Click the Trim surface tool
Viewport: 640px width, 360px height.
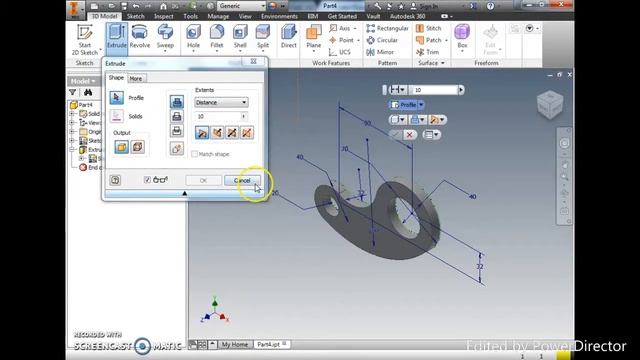pyautogui.click(x=427, y=52)
